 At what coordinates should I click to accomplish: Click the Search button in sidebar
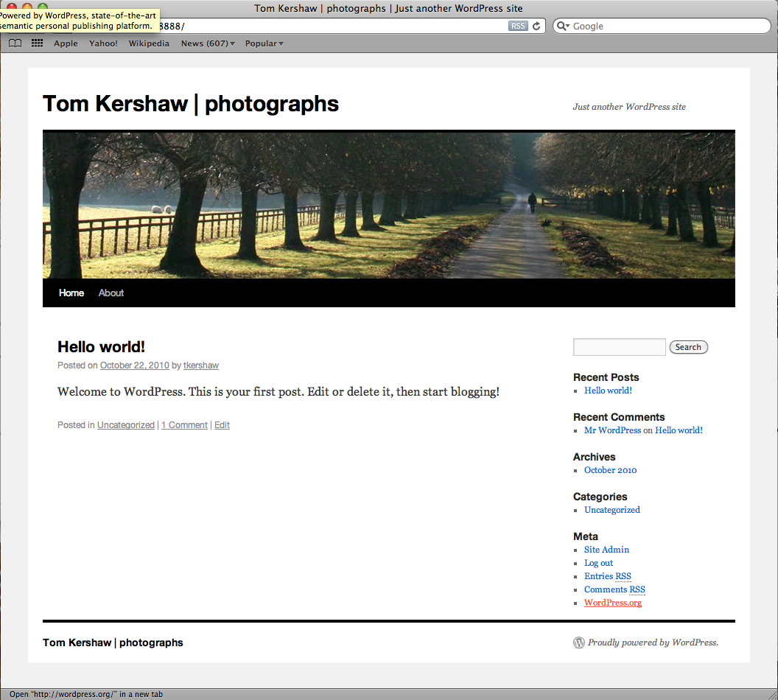(x=688, y=347)
